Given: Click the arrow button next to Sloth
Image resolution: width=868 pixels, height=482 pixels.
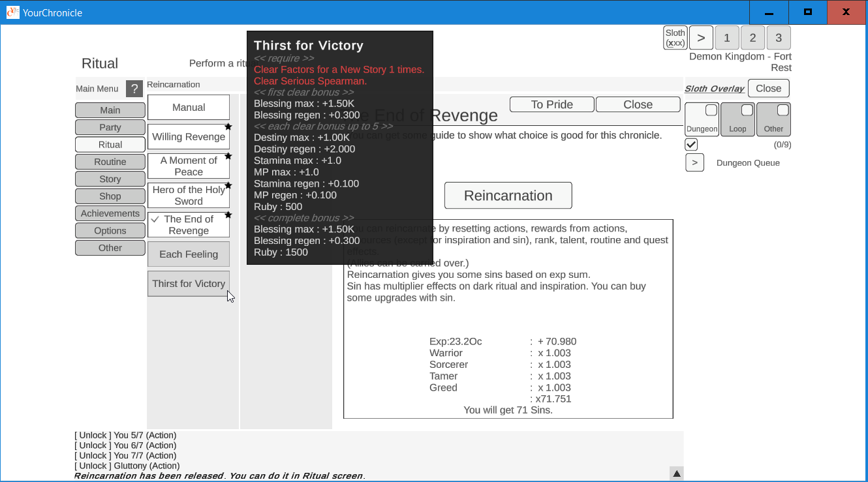Looking at the screenshot, I should 701,38.
